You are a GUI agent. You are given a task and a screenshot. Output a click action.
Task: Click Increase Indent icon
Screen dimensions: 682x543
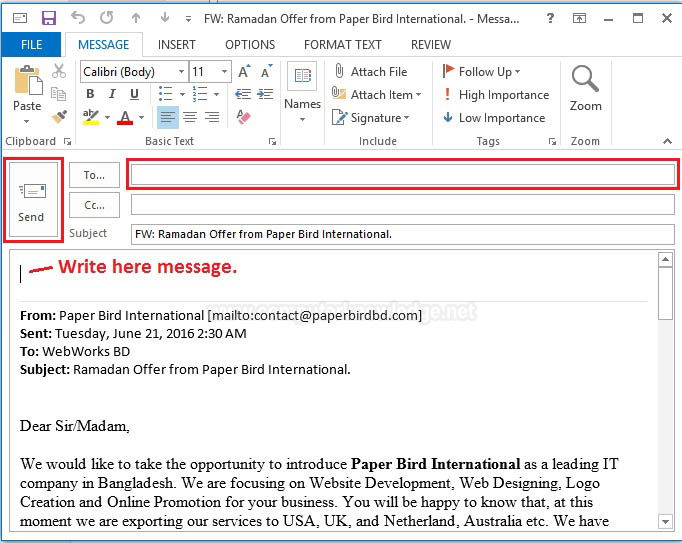(265, 94)
